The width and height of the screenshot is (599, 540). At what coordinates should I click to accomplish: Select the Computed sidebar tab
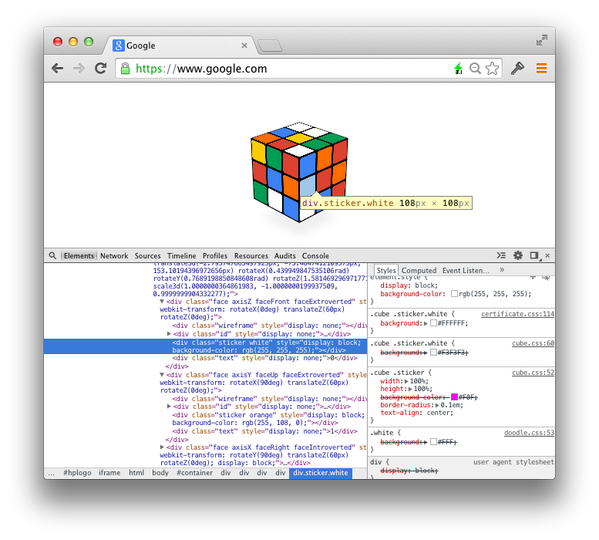(419, 270)
